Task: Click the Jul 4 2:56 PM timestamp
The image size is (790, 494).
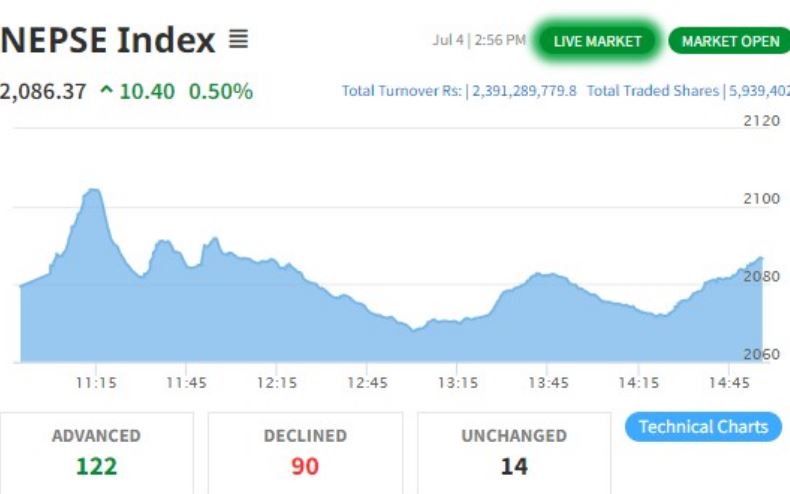Action: tap(478, 41)
